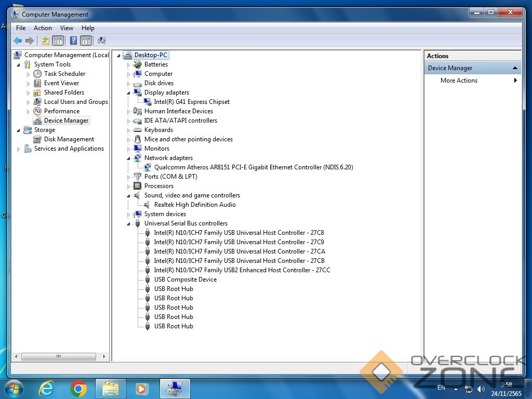532x399 pixels.
Task: Open the View menu
Action: point(66,28)
